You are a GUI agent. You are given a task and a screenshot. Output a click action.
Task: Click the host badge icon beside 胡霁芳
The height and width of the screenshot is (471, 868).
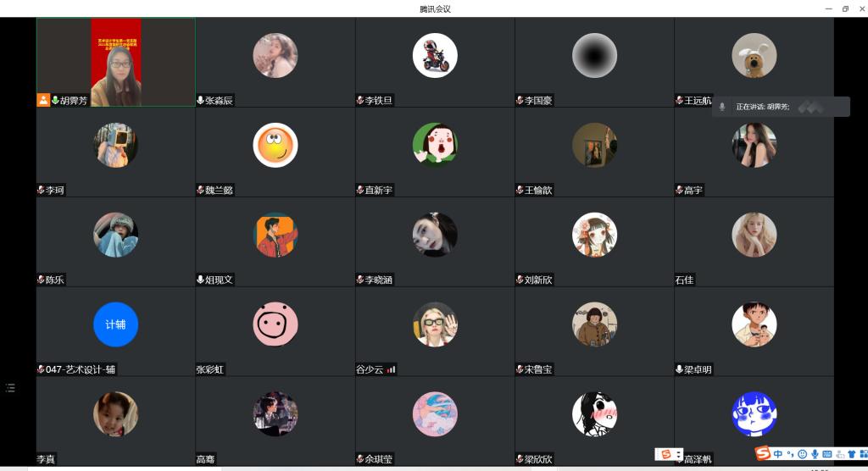point(43,100)
